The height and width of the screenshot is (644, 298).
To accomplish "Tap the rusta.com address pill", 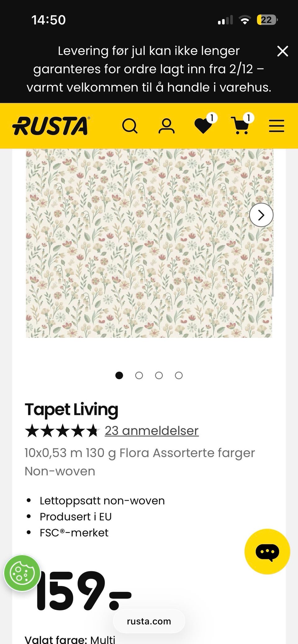I will tap(149, 621).
